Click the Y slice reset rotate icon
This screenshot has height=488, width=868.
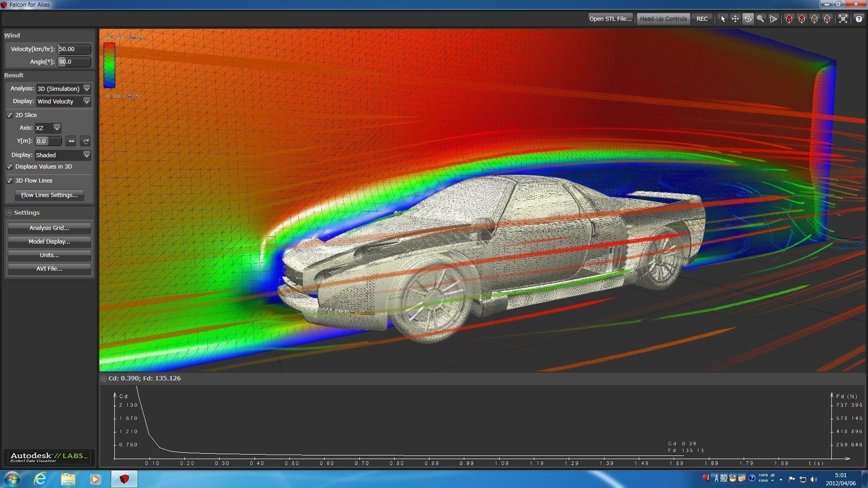[x=85, y=141]
